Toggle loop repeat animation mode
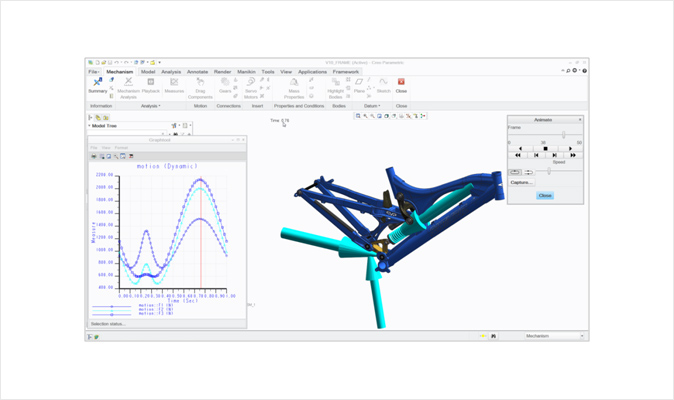 [515, 172]
